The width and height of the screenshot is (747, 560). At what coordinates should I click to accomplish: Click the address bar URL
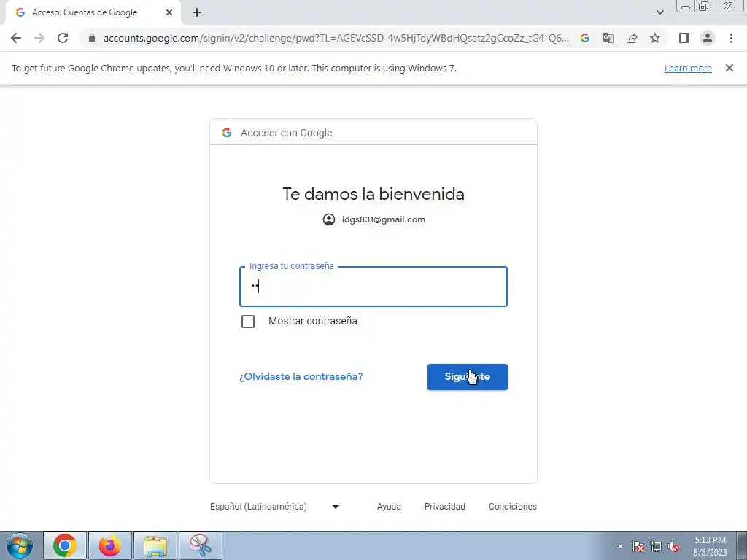coord(336,38)
